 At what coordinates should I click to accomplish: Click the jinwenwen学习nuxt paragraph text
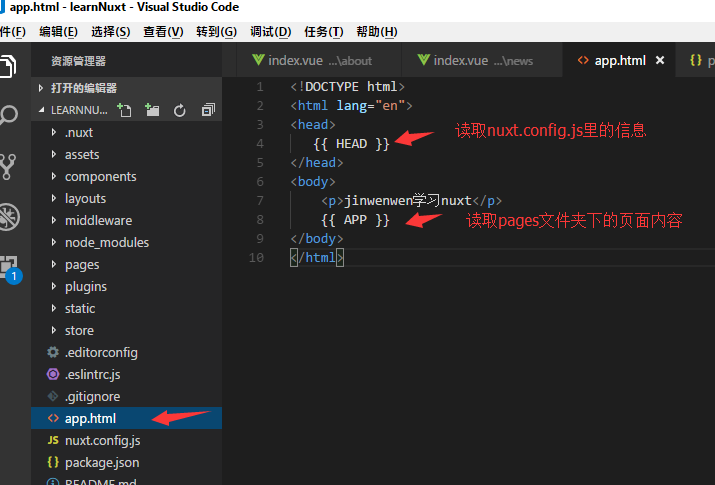click(x=408, y=201)
